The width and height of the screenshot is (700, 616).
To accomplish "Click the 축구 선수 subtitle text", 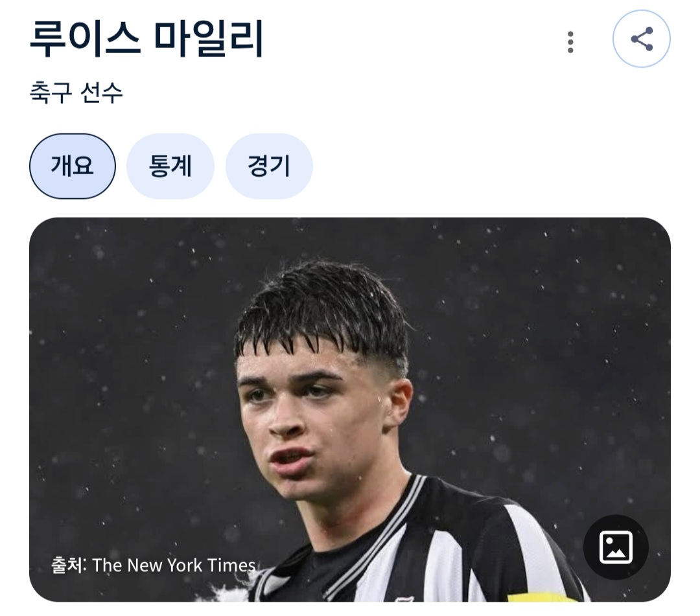I will pos(76,93).
